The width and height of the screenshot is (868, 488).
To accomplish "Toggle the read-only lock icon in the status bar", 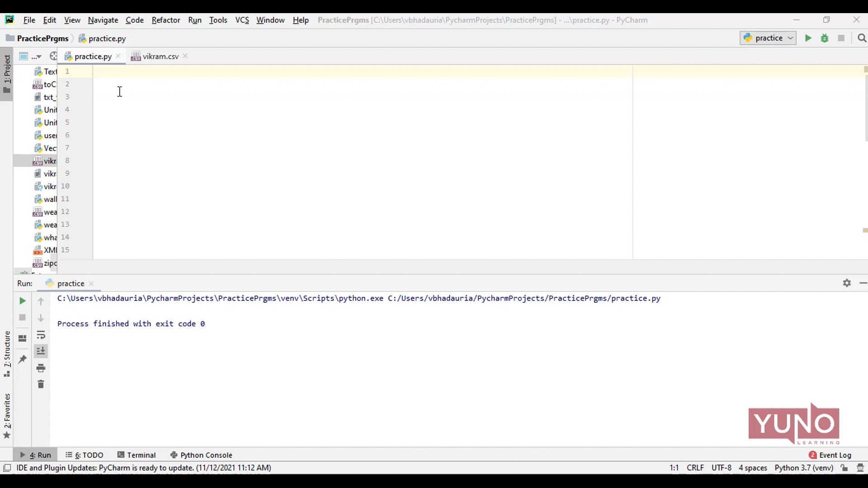I will tap(844, 468).
